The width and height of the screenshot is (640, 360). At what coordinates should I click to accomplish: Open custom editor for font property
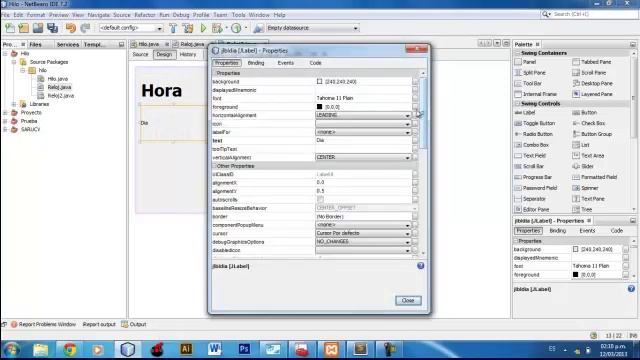point(415,98)
